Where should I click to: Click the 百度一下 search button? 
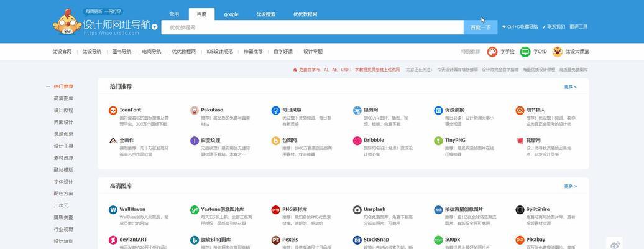tap(481, 27)
